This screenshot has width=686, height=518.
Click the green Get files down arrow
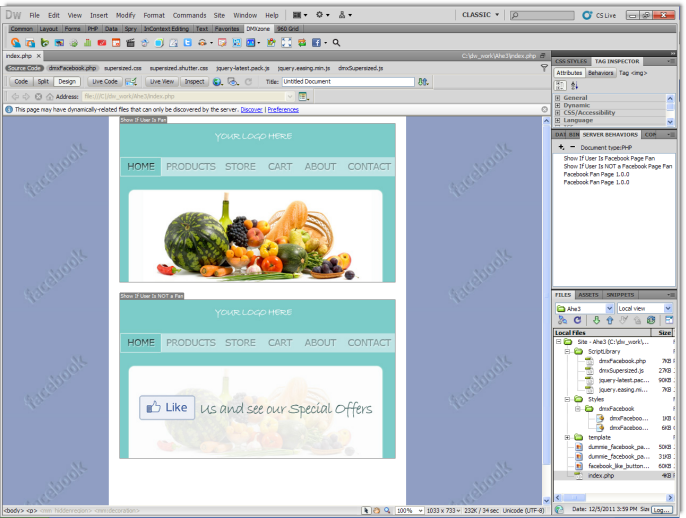[596, 320]
